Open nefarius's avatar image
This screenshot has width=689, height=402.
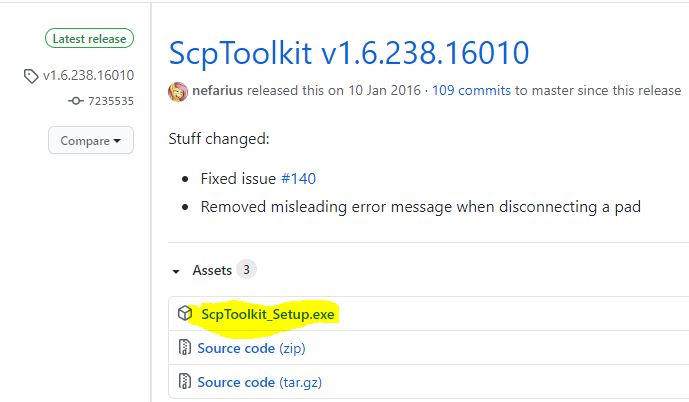click(x=178, y=91)
